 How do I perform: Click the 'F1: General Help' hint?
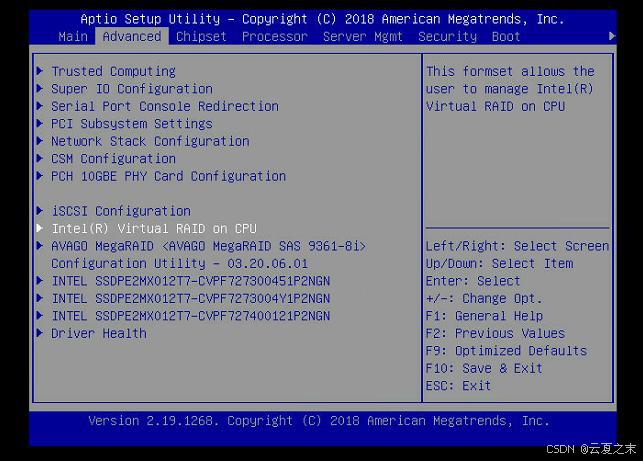(484, 316)
